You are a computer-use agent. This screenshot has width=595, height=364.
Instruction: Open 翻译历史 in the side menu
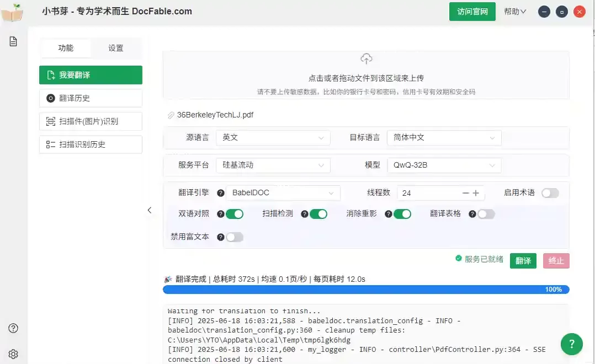click(91, 98)
